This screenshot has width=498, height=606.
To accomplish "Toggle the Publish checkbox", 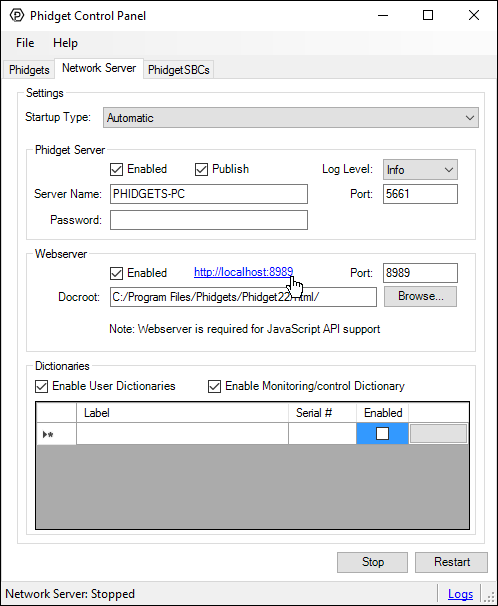I will [201, 169].
